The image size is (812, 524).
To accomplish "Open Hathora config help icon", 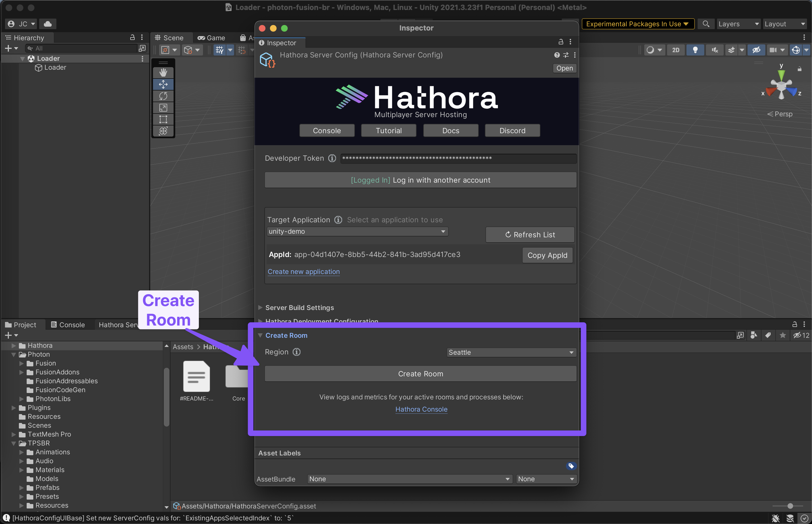I will coord(557,55).
